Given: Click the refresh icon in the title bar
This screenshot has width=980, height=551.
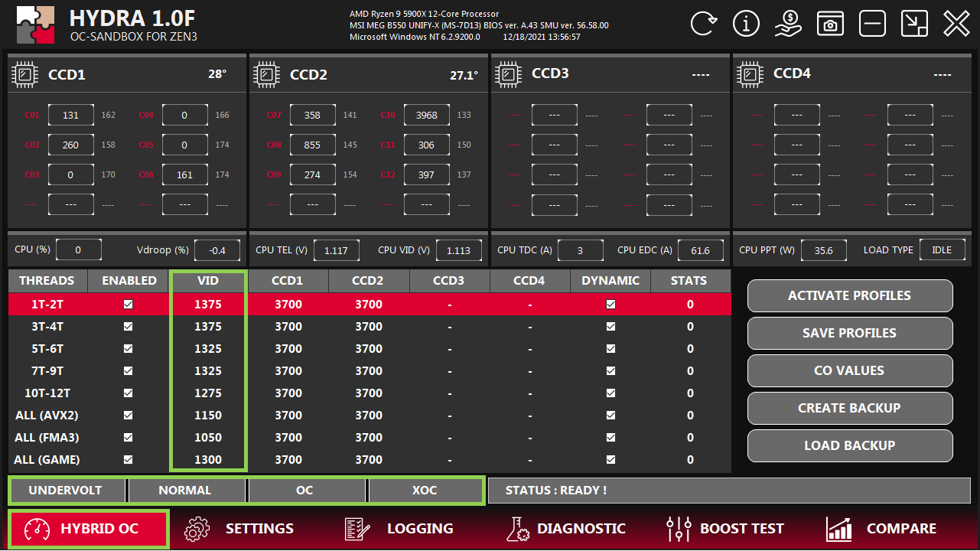Looking at the screenshot, I should pyautogui.click(x=703, y=24).
